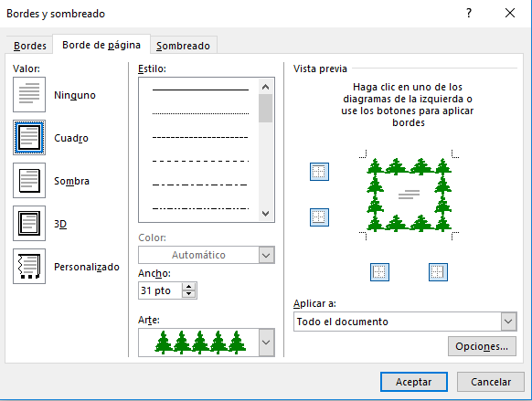Select the Ninguno border setting icon

(29, 95)
